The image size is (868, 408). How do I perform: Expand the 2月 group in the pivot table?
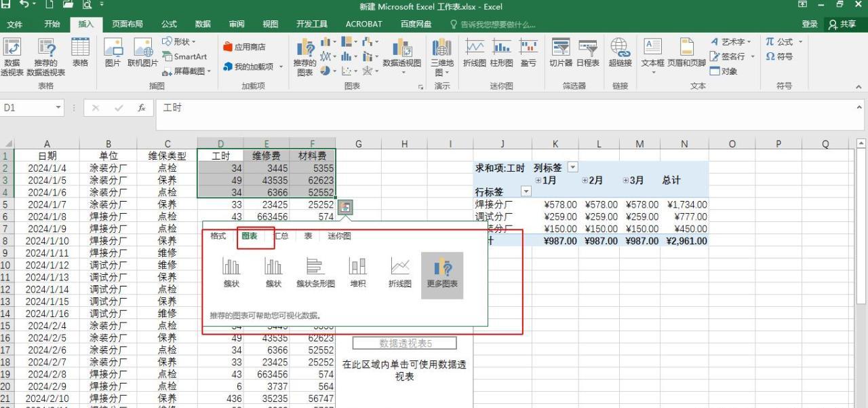point(585,180)
